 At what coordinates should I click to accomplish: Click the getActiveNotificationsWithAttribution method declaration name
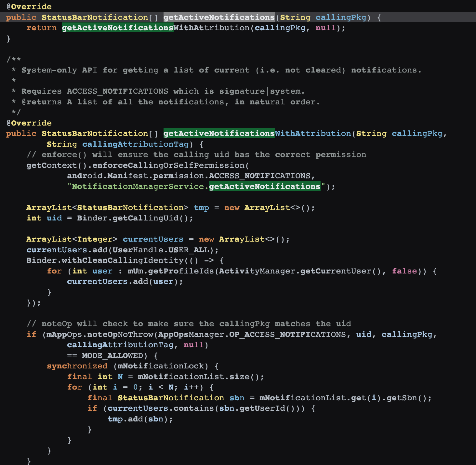pos(257,134)
